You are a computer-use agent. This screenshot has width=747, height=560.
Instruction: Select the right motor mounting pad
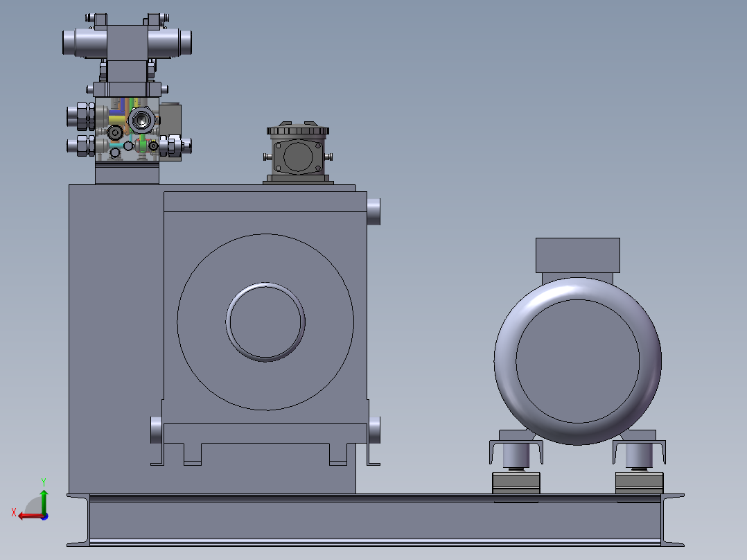point(640,483)
